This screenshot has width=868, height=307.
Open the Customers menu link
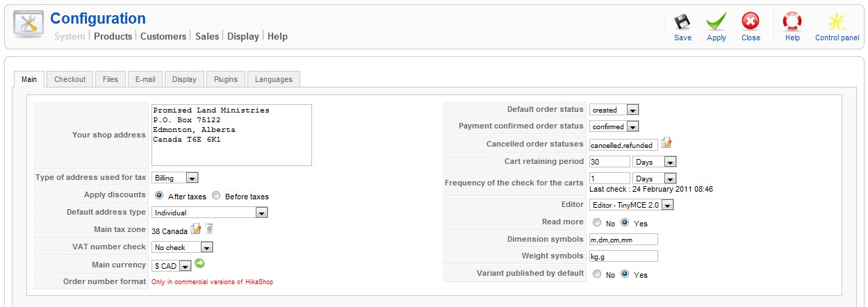point(163,36)
